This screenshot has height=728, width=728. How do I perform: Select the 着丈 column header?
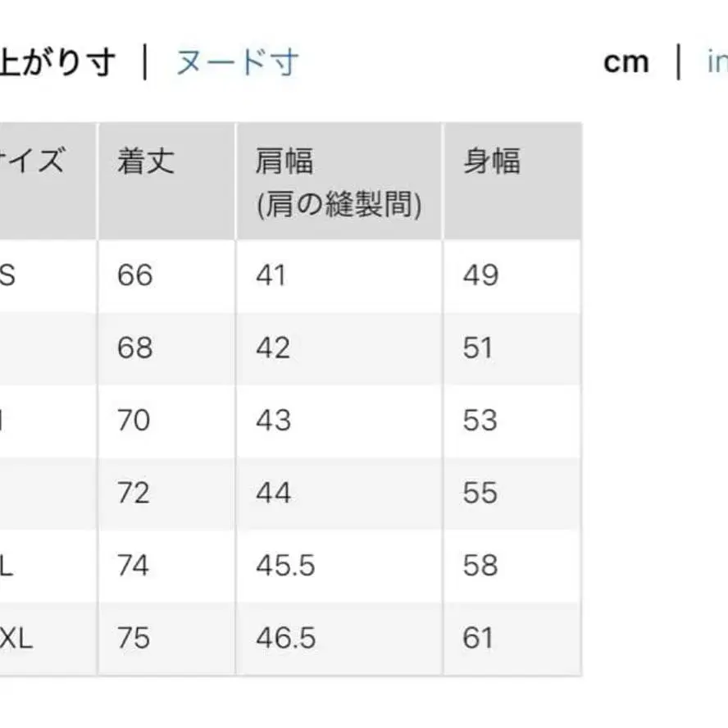click(x=143, y=161)
